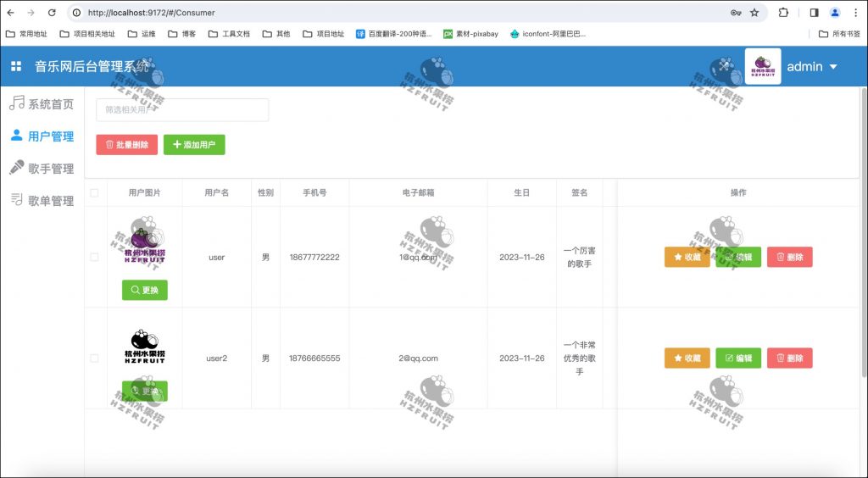
Task: Click 更换 button under user2's picture
Action: point(144,392)
